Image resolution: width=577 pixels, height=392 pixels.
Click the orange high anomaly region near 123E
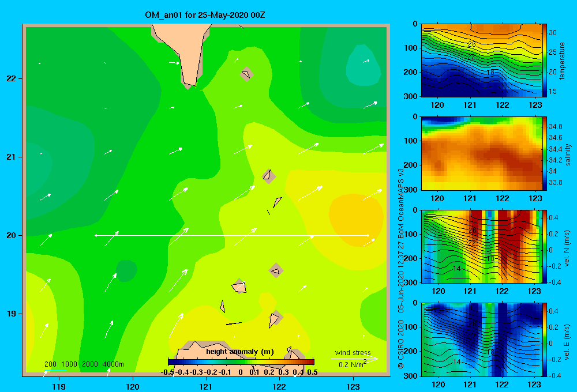[x=356, y=220]
